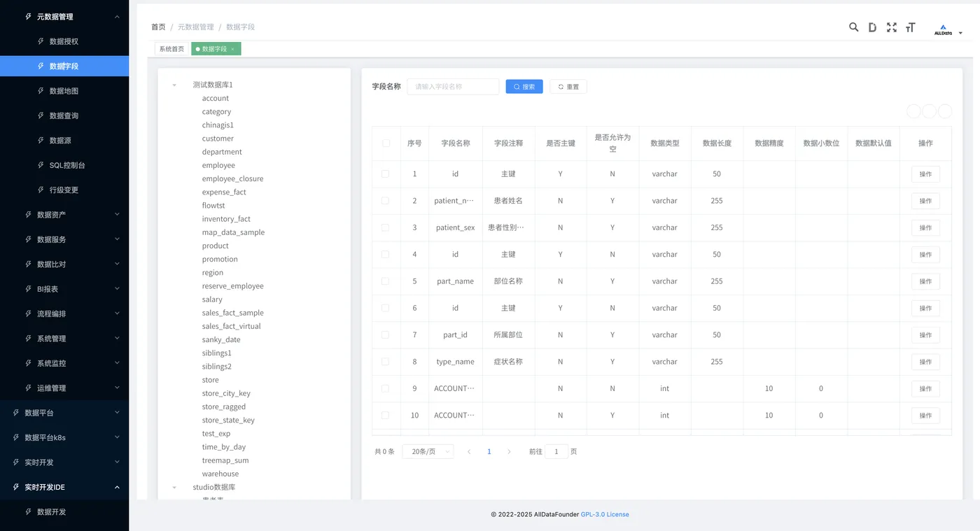Image resolution: width=980 pixels, height=531 pixels.
Task: Expand the 数据比对 submenu chevron
Action: [x=117, y=264]
